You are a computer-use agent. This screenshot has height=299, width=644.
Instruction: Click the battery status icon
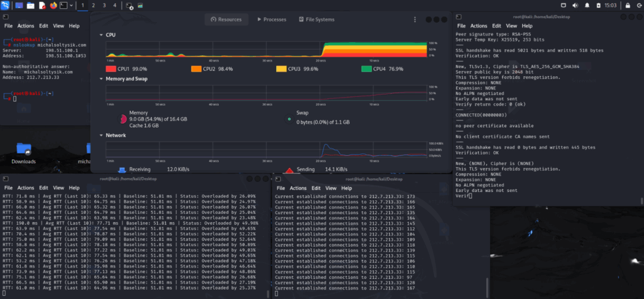pyautogui.click(x=599, y=5)
